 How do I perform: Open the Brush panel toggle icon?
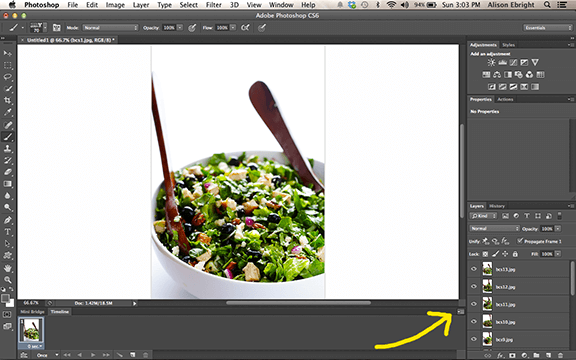[57, 28]
